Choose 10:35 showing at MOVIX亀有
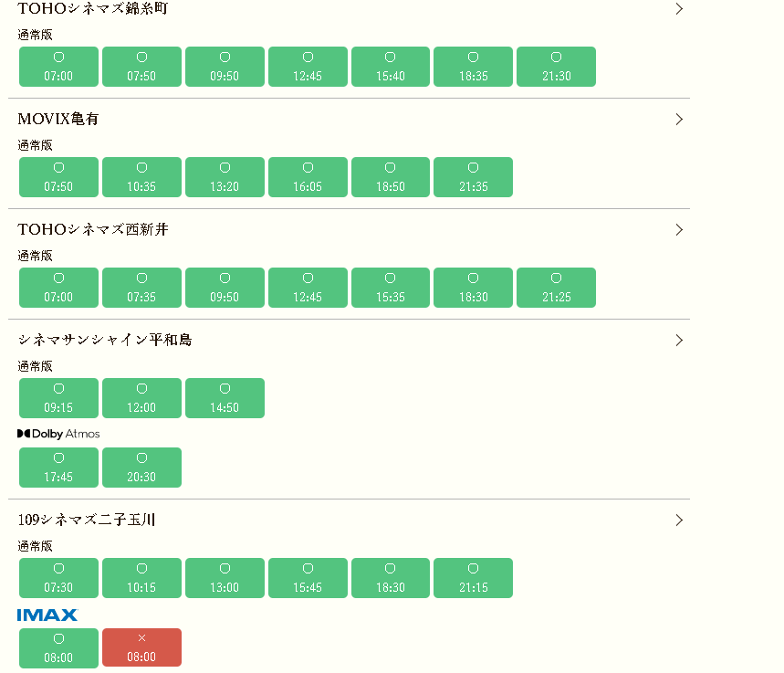 pyautogui.click(x=141, y=177)
